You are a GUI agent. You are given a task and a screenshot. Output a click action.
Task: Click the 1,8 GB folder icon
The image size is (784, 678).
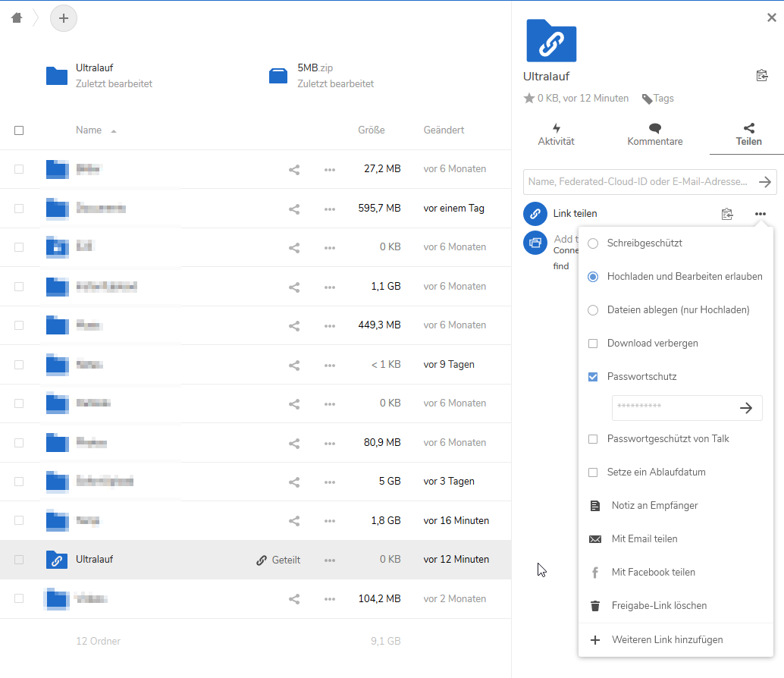point(57,520)
